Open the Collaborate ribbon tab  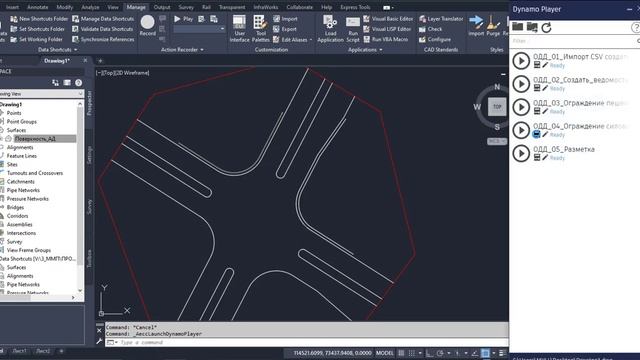click(299, 7)
